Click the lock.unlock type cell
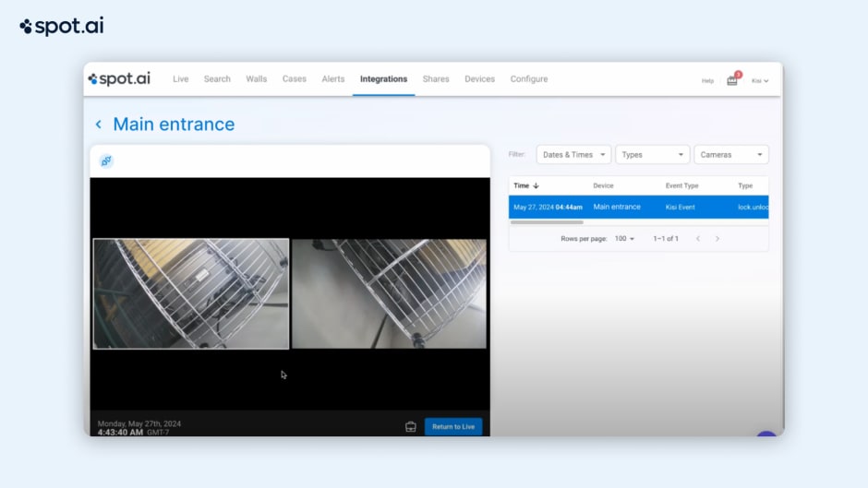The image size is (868, 488). pos(753,207)
